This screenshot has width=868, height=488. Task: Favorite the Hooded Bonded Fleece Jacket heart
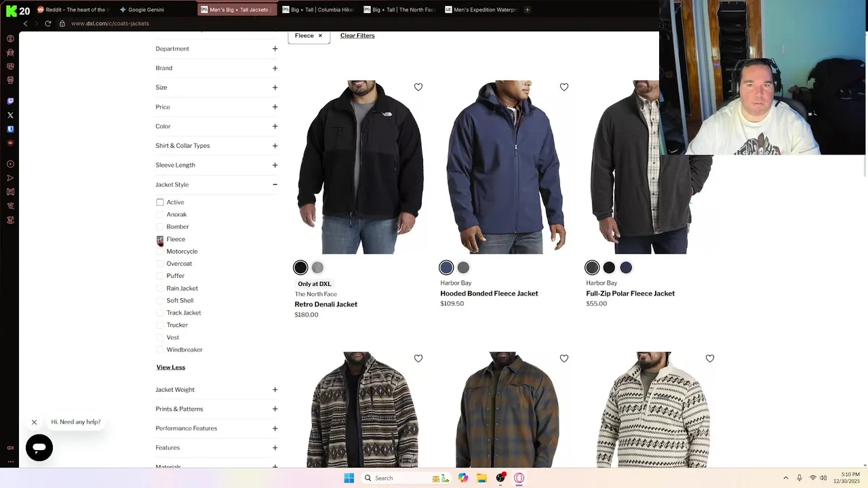click(564, 87)
